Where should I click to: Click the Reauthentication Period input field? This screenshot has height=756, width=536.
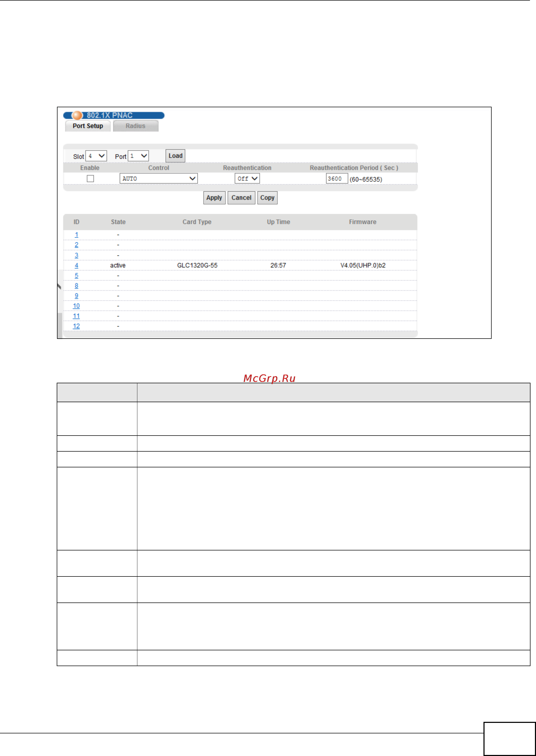tap(336, 179)
